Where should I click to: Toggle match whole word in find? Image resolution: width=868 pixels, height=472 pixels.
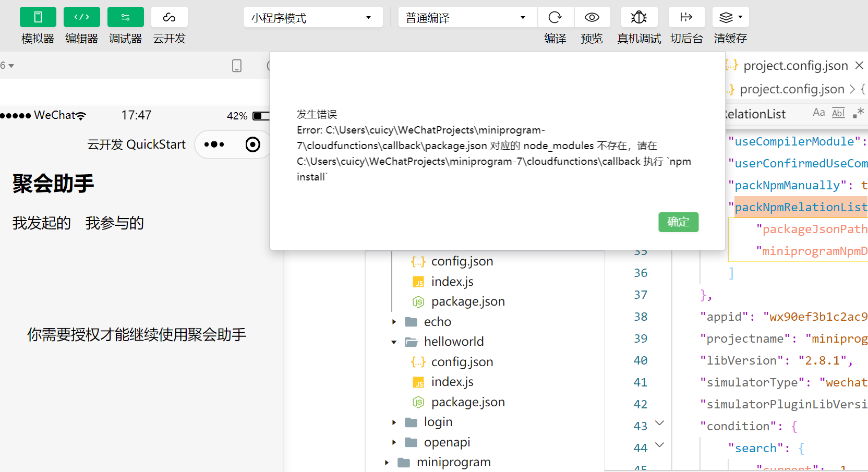[x=838, y=113]
